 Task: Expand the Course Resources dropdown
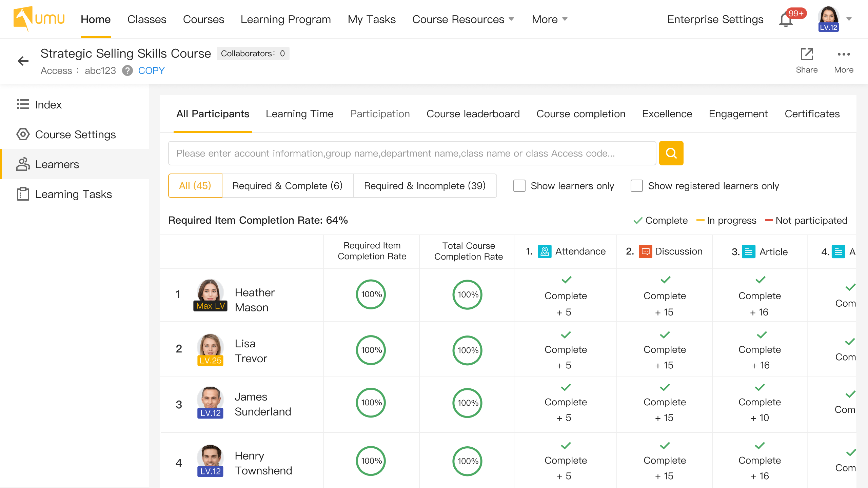(463, 19)
